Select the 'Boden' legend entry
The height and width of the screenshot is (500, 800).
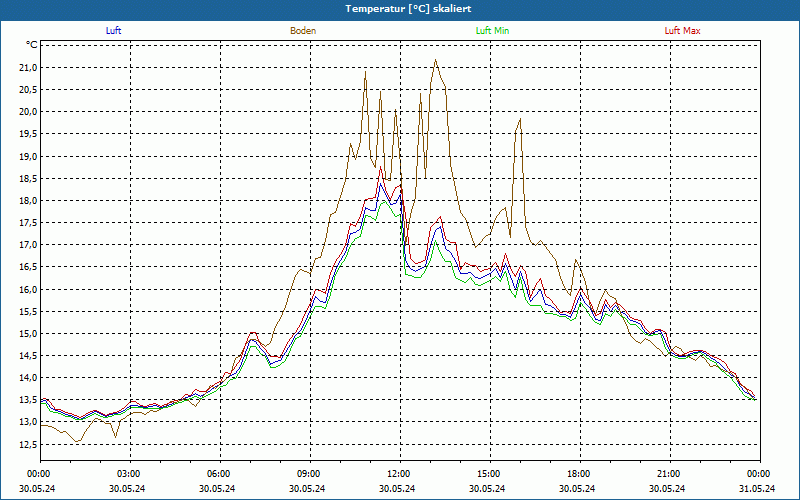[303, 31]
